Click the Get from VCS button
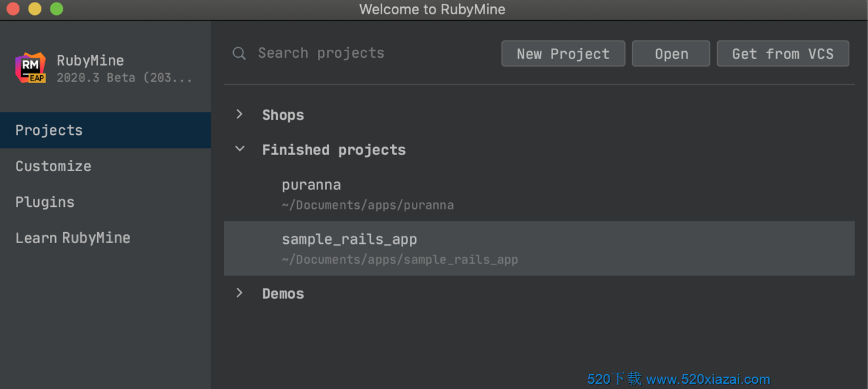Screen dimensions: 868x389 point(782,54)
